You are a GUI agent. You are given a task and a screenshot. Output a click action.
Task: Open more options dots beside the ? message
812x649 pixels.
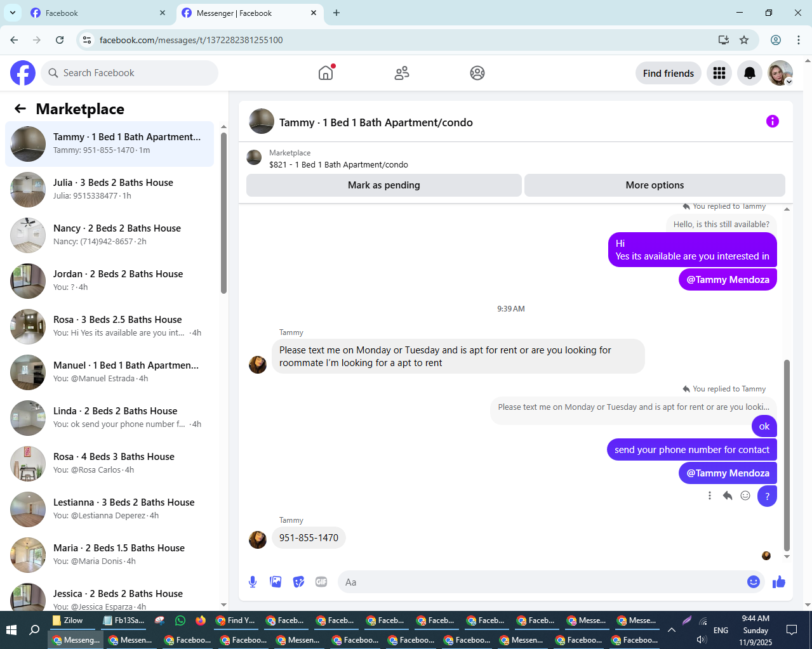710,495
